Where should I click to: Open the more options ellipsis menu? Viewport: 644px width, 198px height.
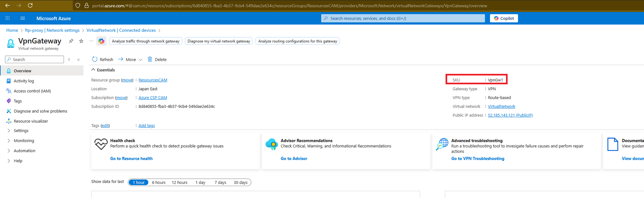(91, 41)
